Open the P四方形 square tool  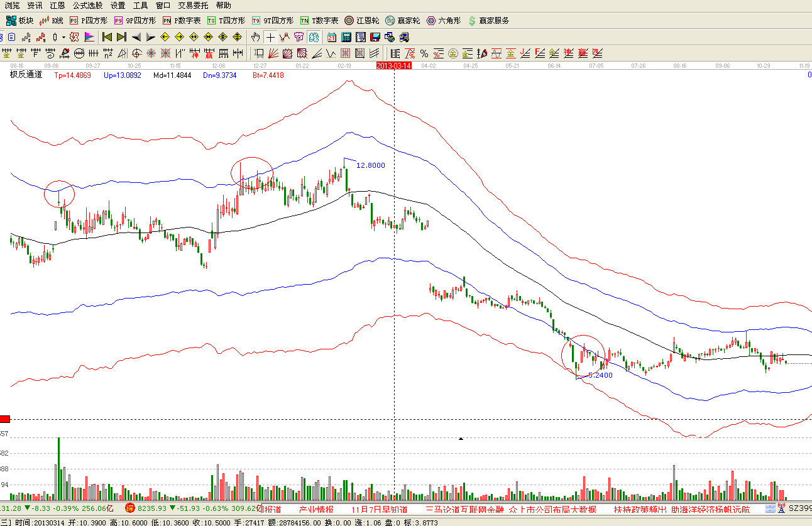click(x=88, y=21)
